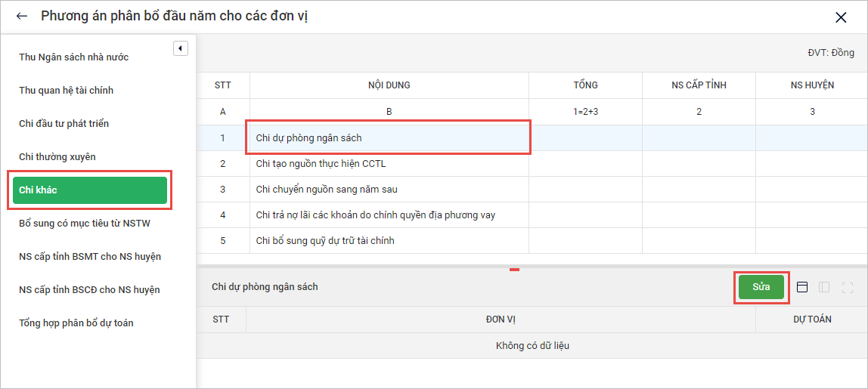The height and width of the screenshot is (389, 868).
Task: Click the back arrow beside the title
Action: 22,16
